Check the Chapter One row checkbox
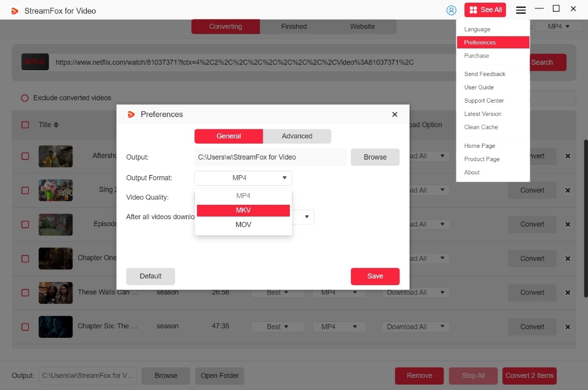The height and width of the screenshot is (390, 588). pyautogui.click(x=25, y=259)
